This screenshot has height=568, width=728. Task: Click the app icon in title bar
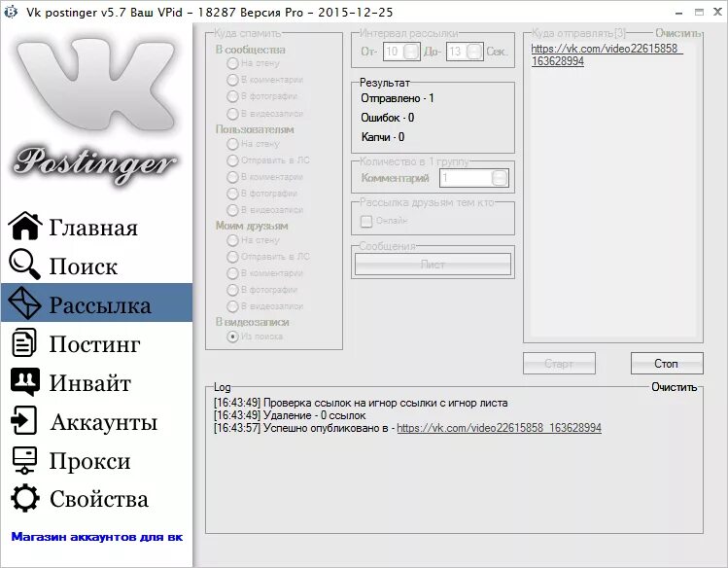point(11,12)
